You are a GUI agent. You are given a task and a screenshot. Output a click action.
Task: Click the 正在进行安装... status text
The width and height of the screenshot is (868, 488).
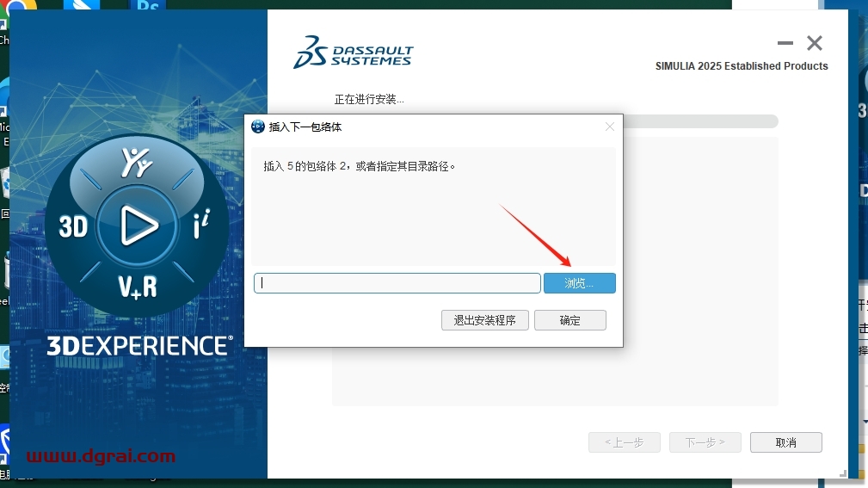369,99
